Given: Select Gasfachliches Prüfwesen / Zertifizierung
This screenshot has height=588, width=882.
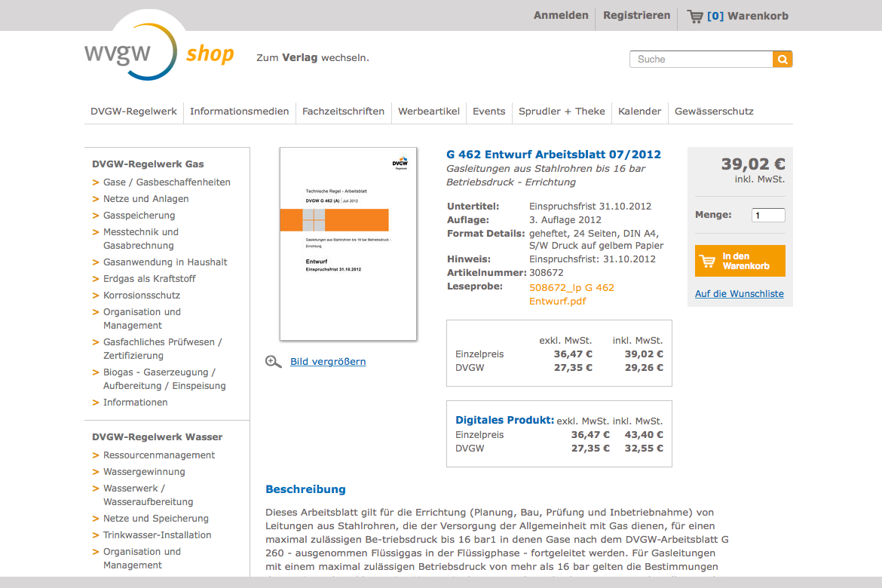Looking at the screenshot, I should [x=163, y=349].
